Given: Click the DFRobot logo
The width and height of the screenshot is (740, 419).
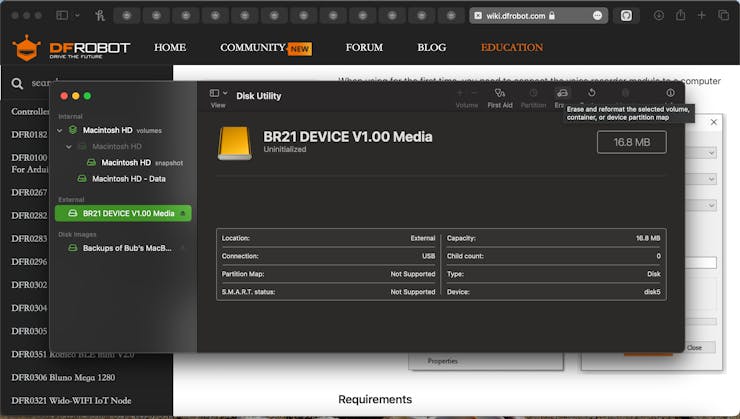Looking at the screenshot, I should click(71, 48).
